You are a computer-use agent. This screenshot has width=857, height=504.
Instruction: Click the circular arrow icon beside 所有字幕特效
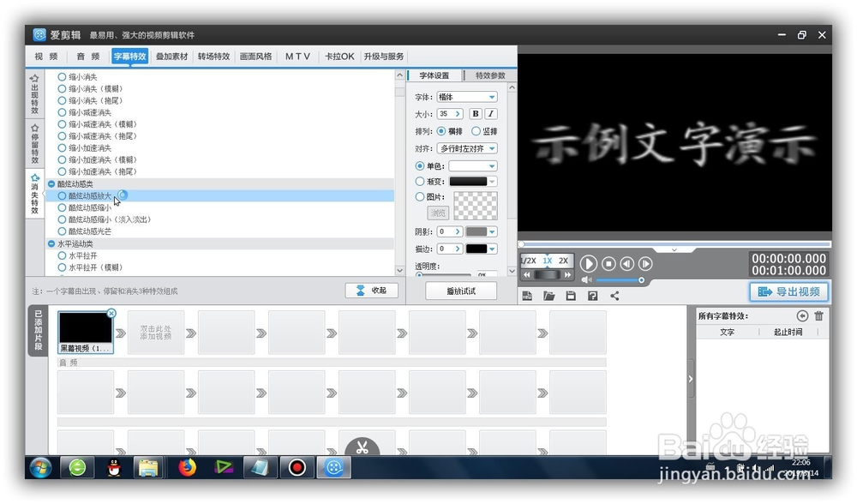pyautogui.click(x=802, y=316)
